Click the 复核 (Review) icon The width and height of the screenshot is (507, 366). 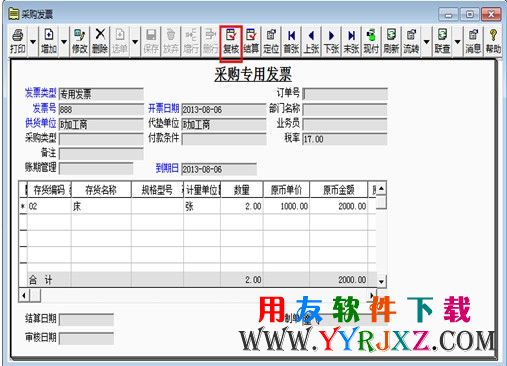(x=231, y=41)
